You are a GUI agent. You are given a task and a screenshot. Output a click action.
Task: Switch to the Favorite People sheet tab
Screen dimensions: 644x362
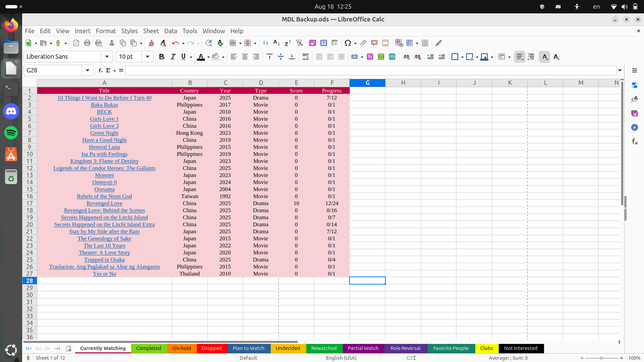(451, 348)
